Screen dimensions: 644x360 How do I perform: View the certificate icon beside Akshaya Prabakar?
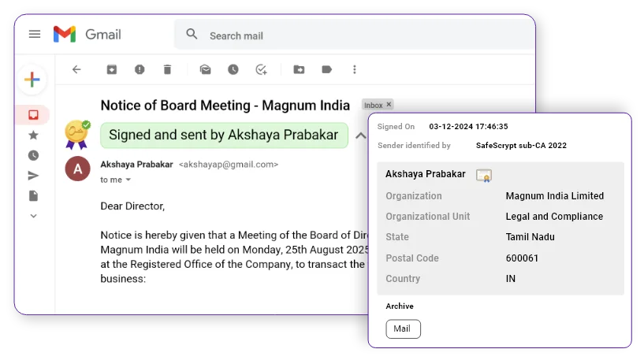pos(483,175)
